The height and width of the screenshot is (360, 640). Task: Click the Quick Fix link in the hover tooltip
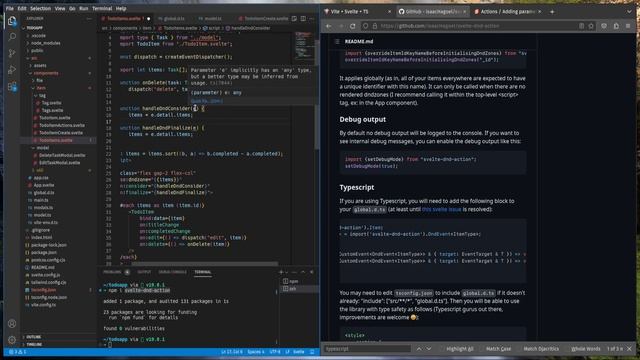tap(206, 100)
